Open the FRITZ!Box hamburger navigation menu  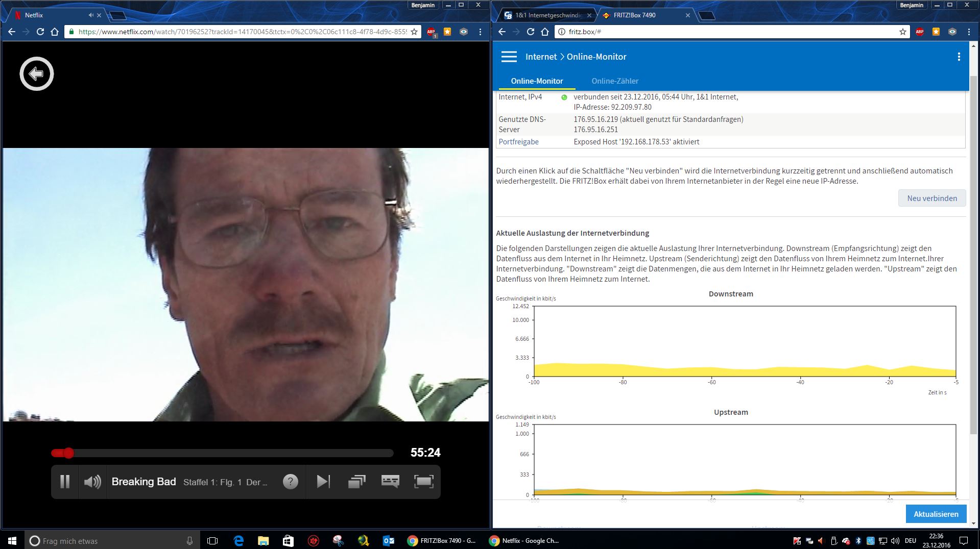[509, 57]
